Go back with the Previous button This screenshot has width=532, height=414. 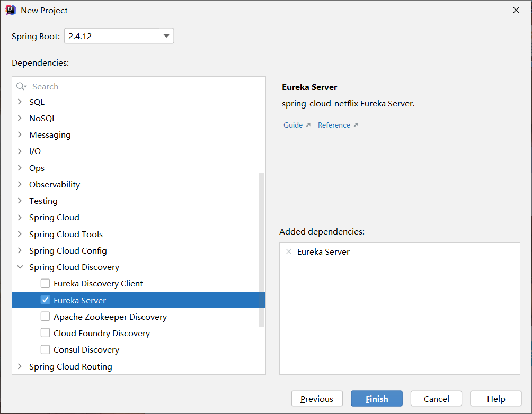[x=317, y=399]
